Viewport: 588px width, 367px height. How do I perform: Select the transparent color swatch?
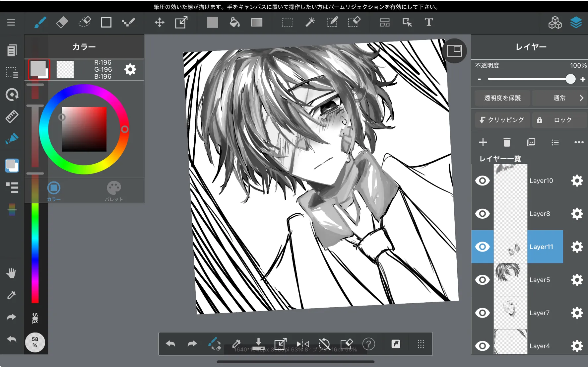[x=65, y=69]
